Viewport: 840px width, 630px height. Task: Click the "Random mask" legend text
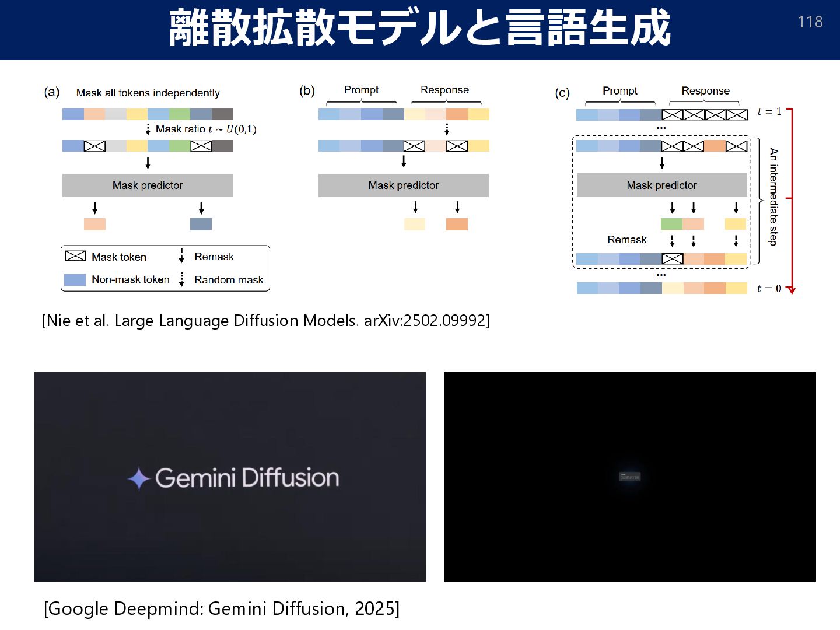(229, 280)
